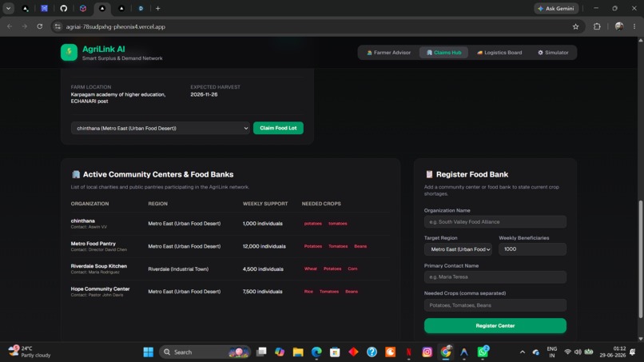Click the Riverdale Soup Kitchen organization name
Image resolution: width=644 pixels, height=362 pixels.
(x=98, y=266)
